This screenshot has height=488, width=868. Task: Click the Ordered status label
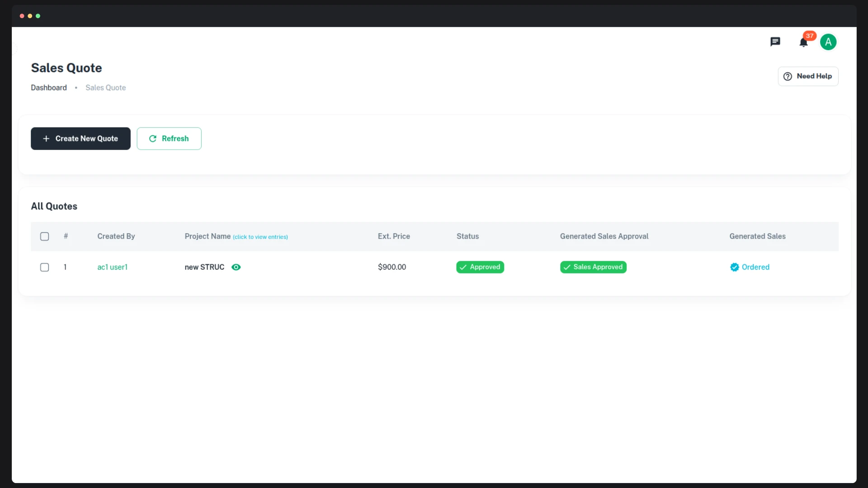[x=750, y=267]
